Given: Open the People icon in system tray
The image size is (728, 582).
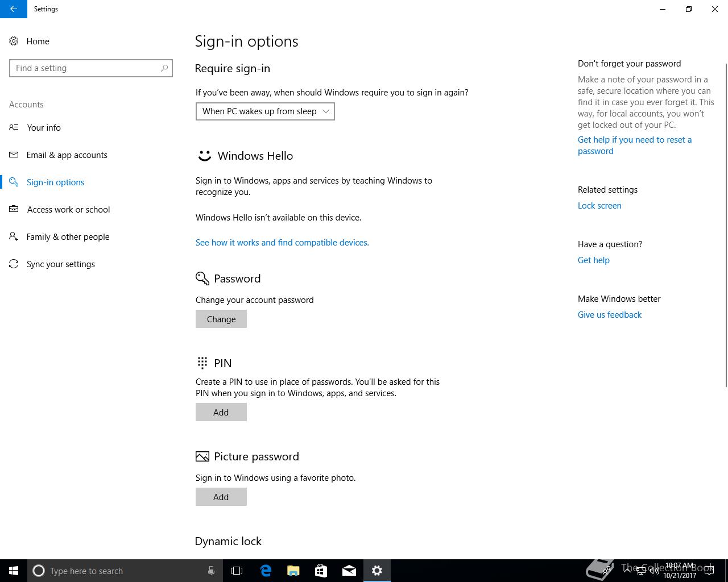Looking at the screenshot, I should pyautogui.click(x=607, y=571).
